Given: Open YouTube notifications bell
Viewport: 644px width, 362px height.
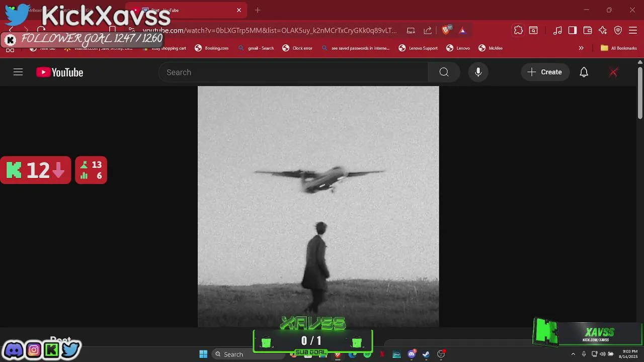Looking at the screenshot, I should pyautogui.click(x=584, y=72).
